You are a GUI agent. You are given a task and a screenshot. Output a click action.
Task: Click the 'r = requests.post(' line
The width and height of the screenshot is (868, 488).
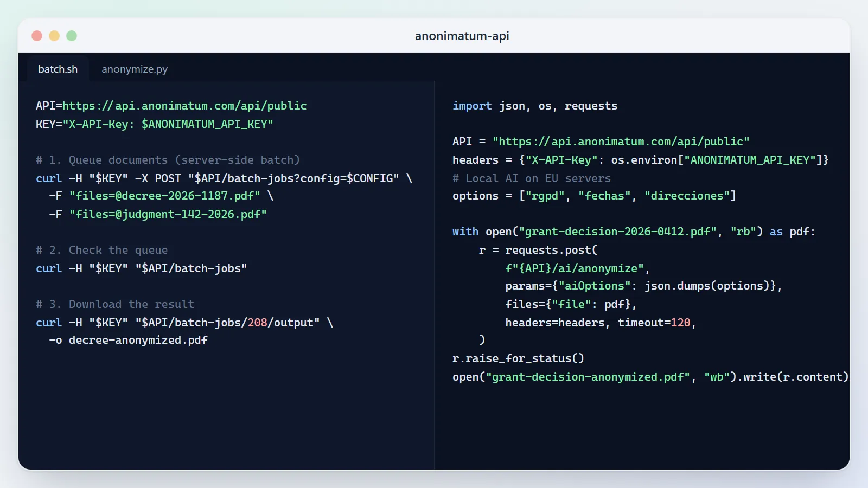pos(538,250)
